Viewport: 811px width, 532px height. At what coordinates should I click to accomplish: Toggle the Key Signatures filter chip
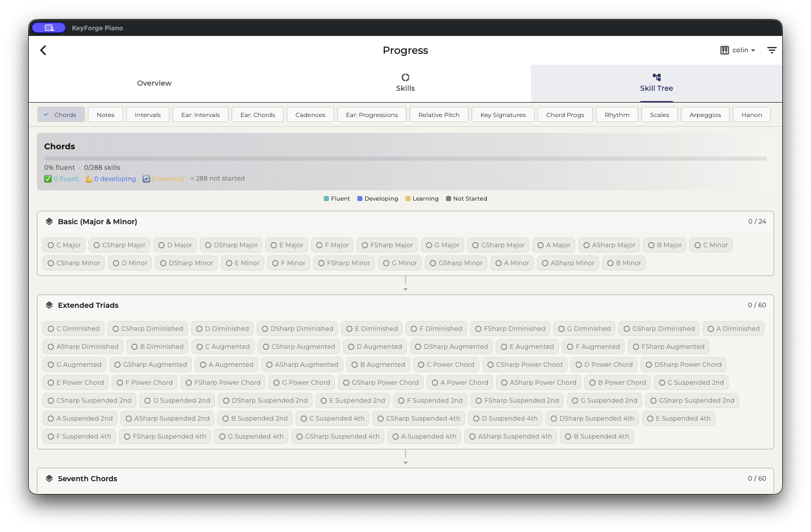pos(503,115)
